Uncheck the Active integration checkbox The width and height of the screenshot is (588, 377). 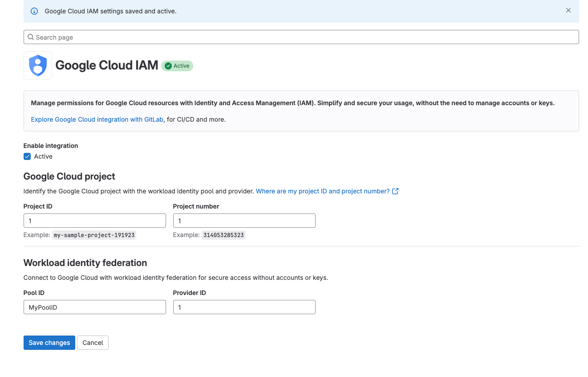coord(27,156)
